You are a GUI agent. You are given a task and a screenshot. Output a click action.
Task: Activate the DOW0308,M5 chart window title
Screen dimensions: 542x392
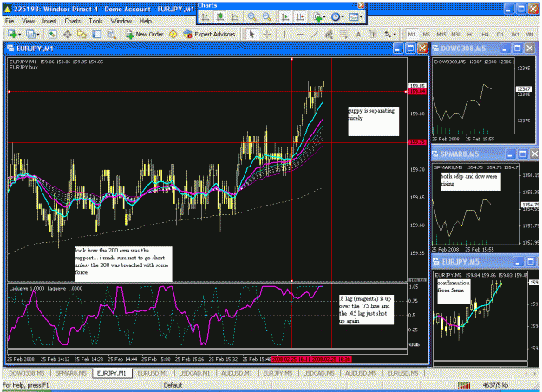point(463,49)
